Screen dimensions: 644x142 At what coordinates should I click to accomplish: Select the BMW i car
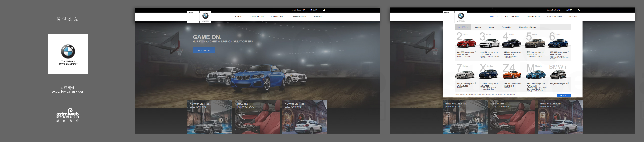tap(558, 75)
